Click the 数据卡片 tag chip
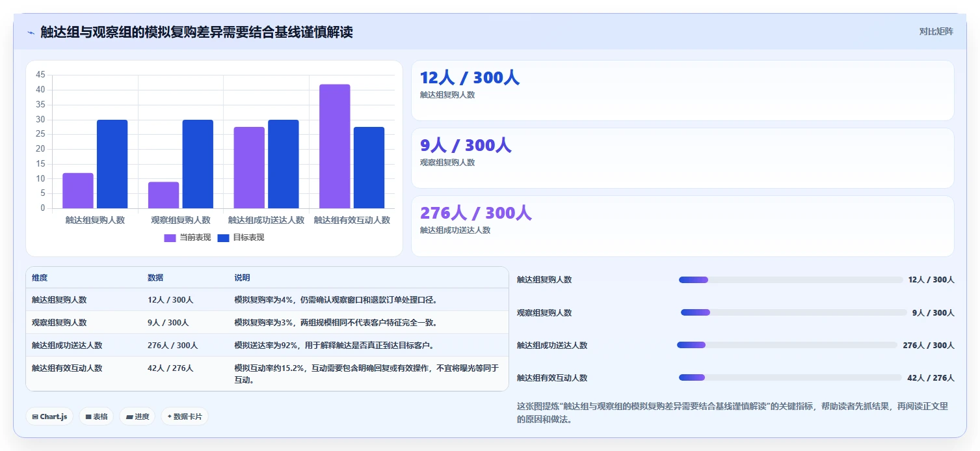 coord(185,417)
